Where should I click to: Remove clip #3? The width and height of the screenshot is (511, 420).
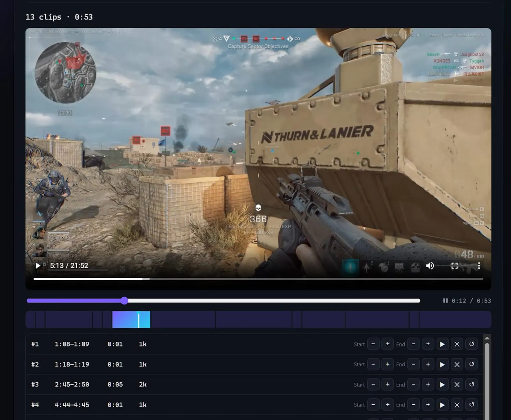tap(457, 385)
